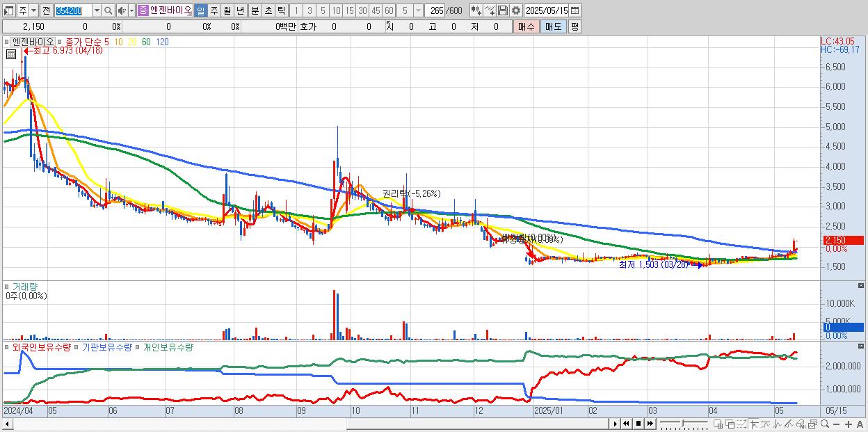This screenshot has width=868, height=432.
Task: Select interval 3 preset
Action: (x=310, y=10)
